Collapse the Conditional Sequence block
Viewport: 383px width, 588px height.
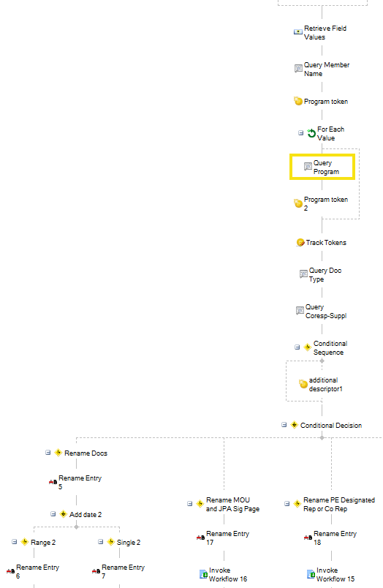point(297,347)
